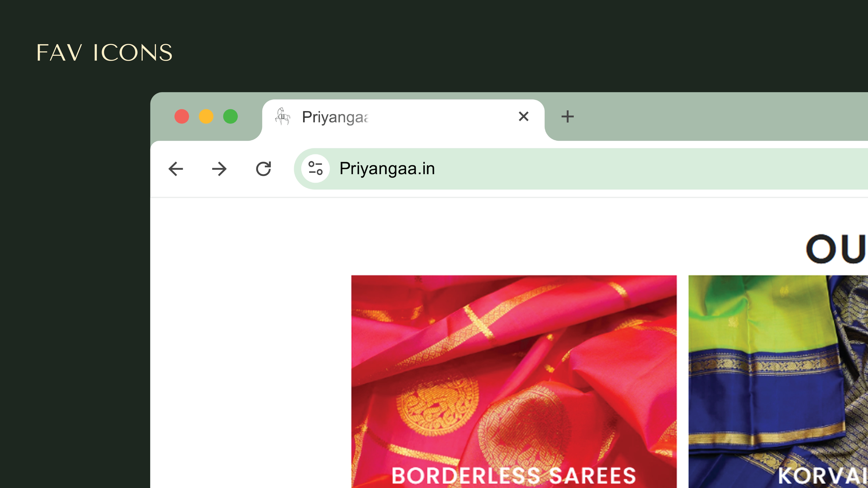Click the FAV ICONS heading
This screenshot has height=488, width=868.
pyautogui.click(x=104, y=53)
